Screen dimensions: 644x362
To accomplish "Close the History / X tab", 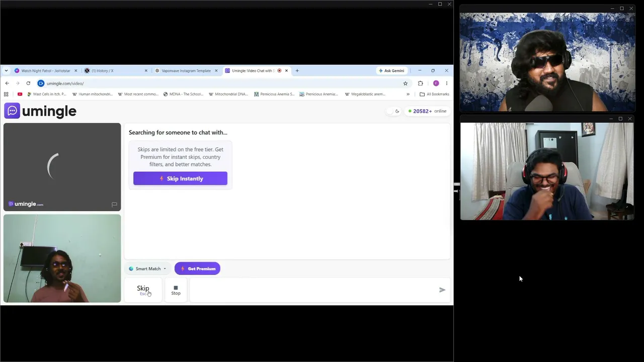I will coord(146,71).
